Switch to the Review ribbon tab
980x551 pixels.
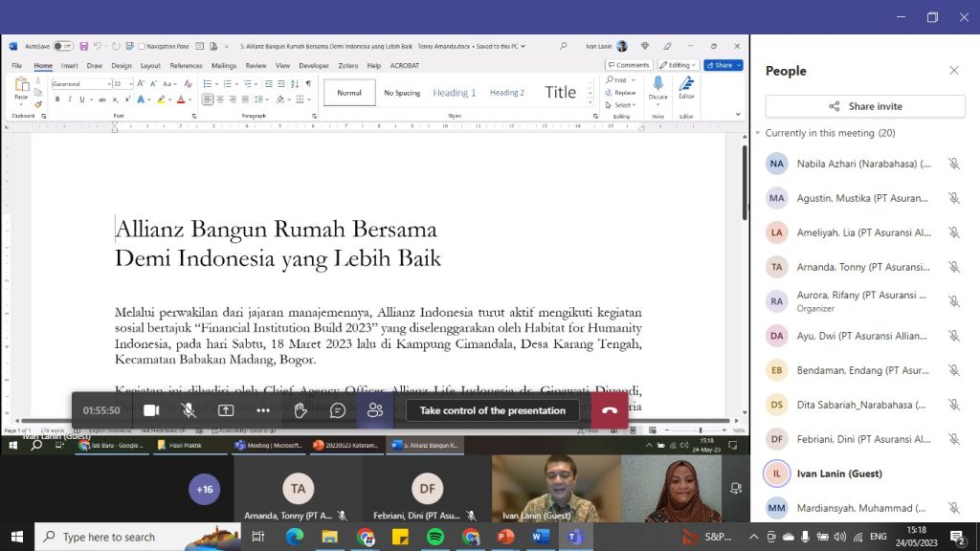(x=256, y=66)
